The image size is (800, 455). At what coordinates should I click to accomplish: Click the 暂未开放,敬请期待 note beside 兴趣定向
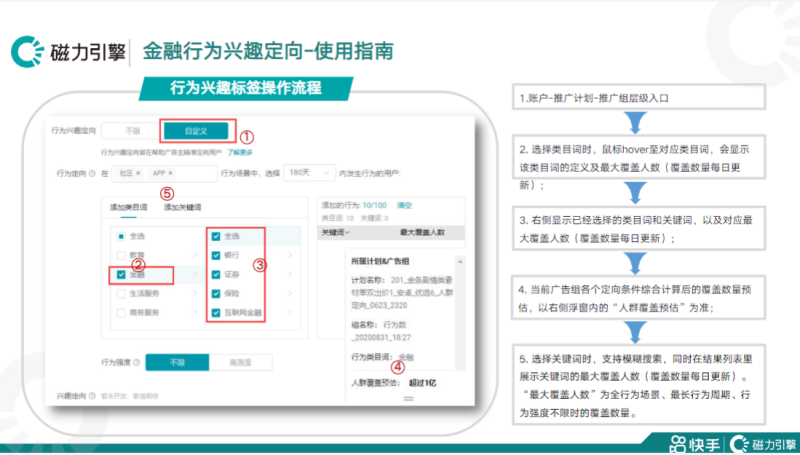[129, 395]
